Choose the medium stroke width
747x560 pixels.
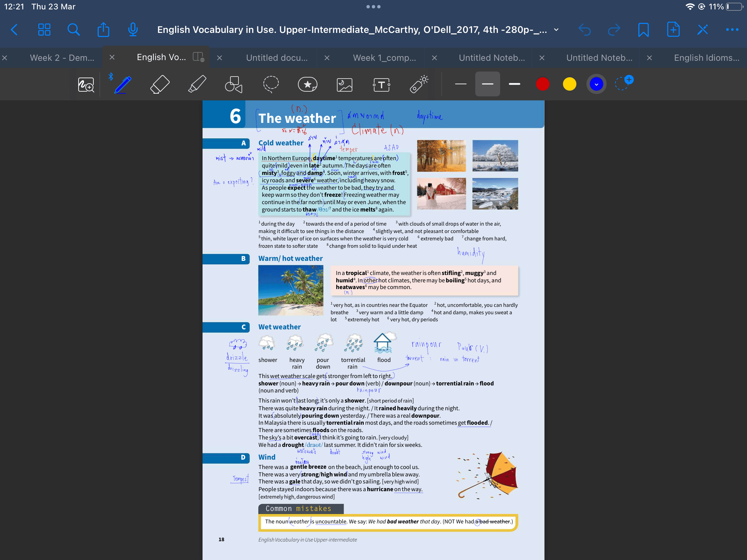coord(487,84)
